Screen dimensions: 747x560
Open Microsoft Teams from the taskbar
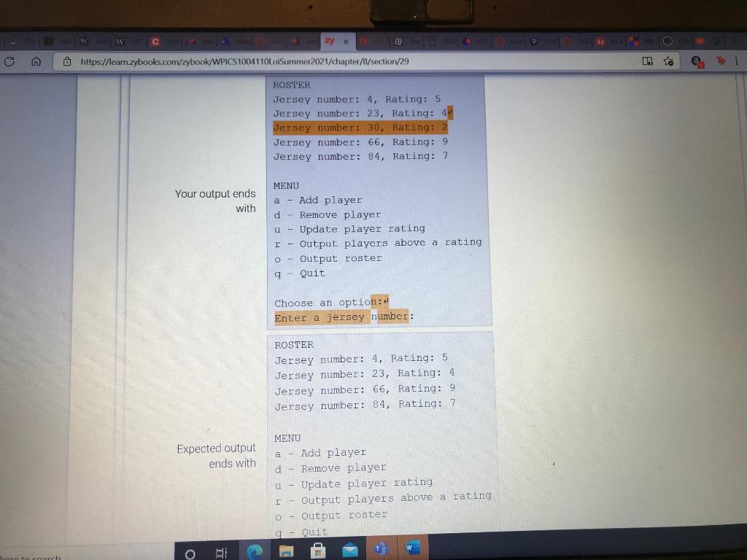pos(380,551)
